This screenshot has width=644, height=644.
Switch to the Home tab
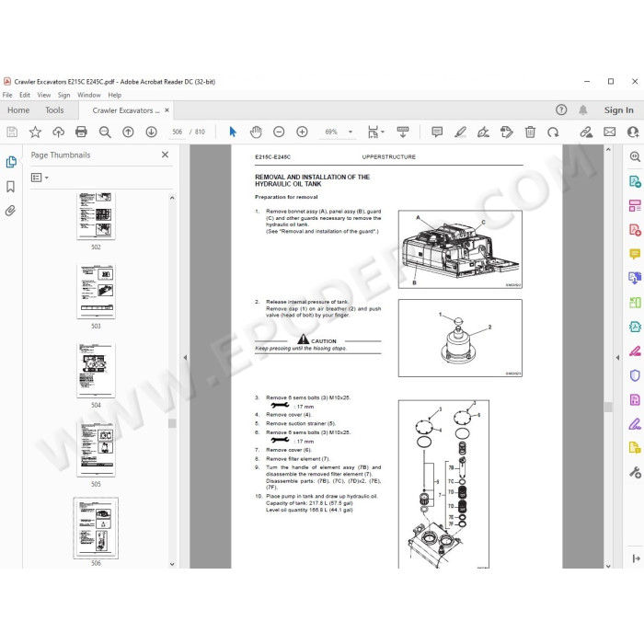tap(18, 110)
